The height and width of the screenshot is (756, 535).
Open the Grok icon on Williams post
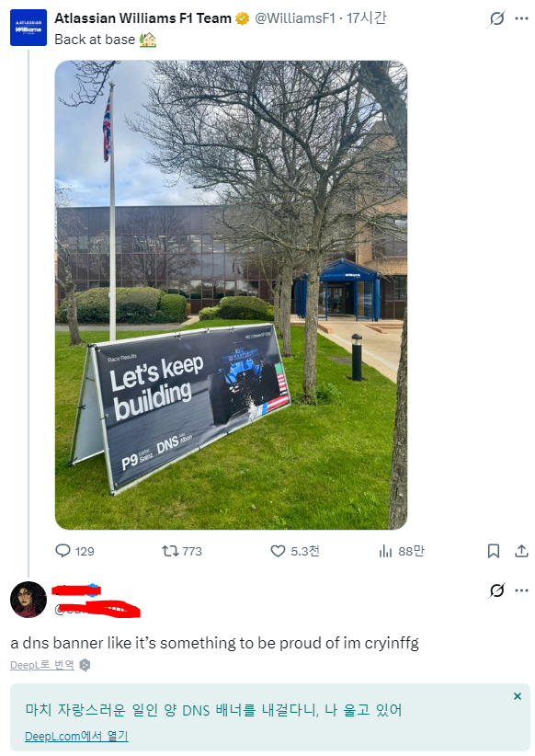point(497,18)
